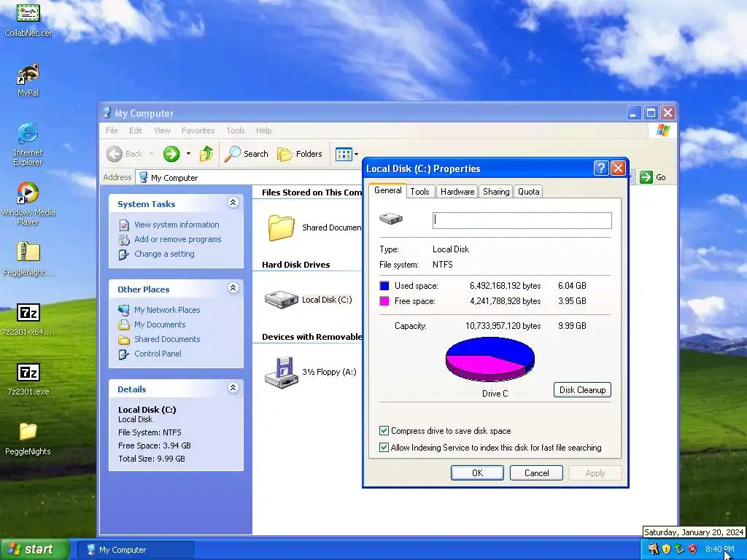
Task: Select the Shared Documents folder icon
Action: coord(281,227)
